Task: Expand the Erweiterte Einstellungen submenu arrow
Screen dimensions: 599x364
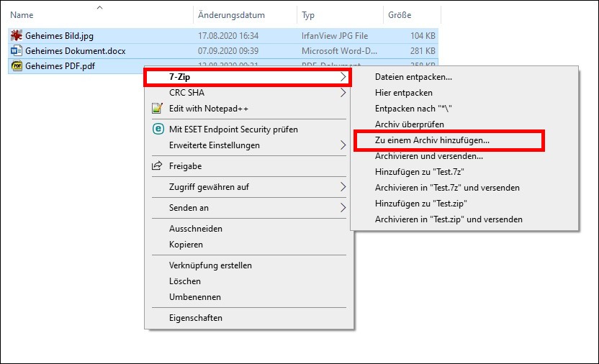Action: (343, 145)
